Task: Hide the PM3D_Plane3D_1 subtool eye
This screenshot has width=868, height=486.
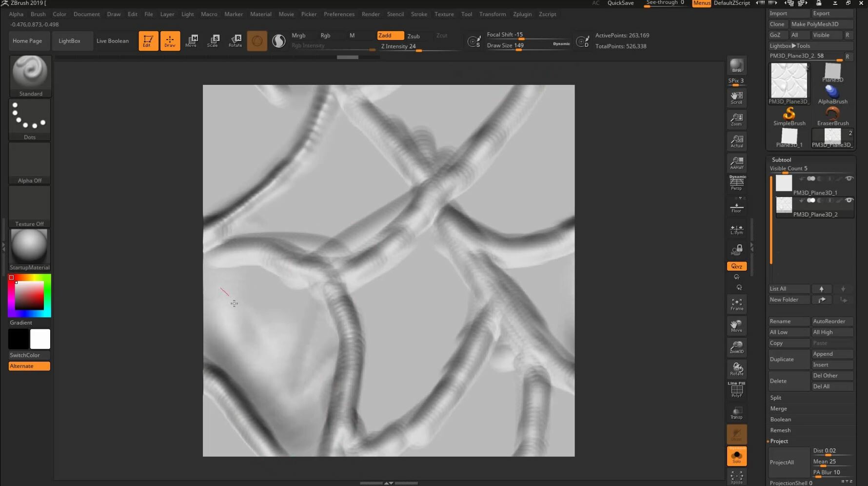Action: click(x=849, y=179)
